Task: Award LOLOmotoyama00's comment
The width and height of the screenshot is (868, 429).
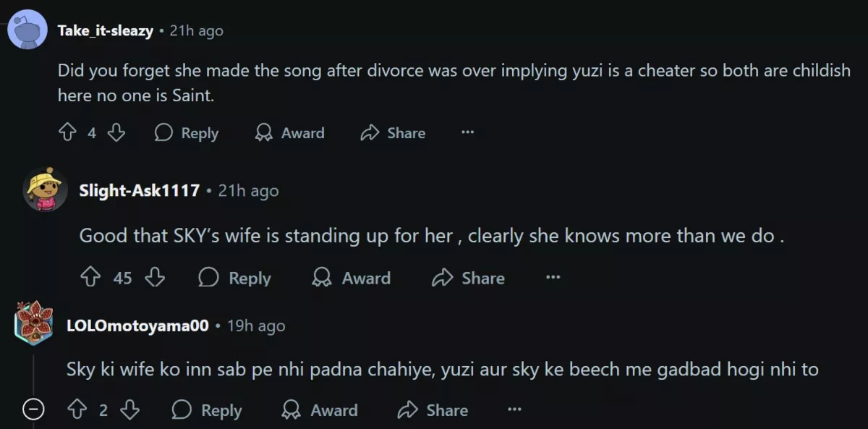Action: pyautogui.click(x=319, y=411)
